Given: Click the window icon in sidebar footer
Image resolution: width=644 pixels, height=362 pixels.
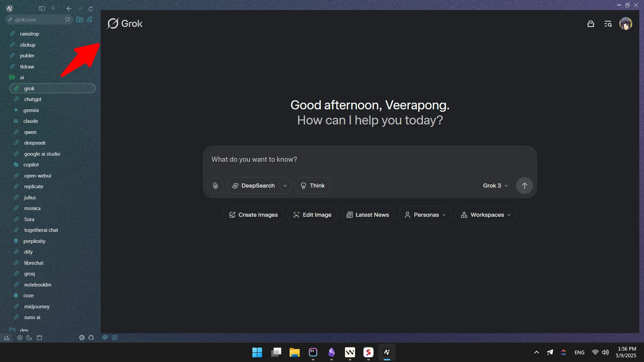Looking at the screenshot, I should point(39,338).
